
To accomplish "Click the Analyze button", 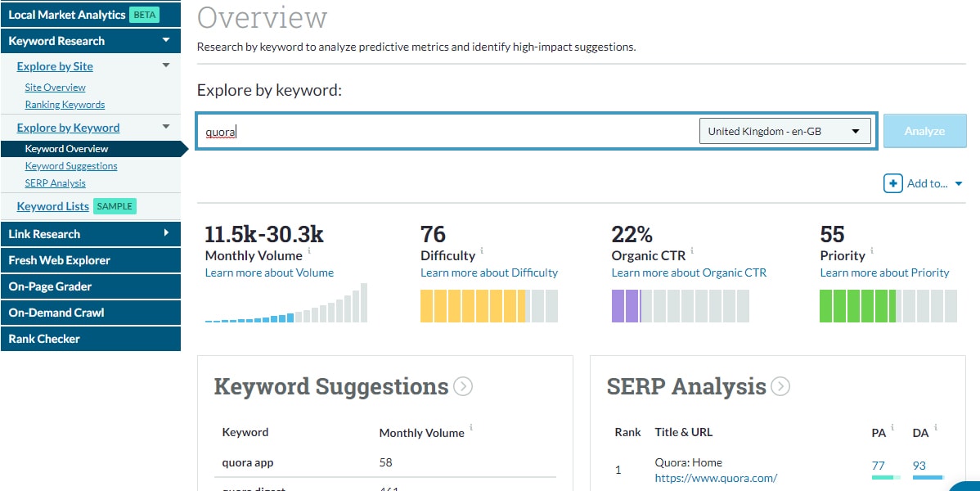I will (924, 131).
